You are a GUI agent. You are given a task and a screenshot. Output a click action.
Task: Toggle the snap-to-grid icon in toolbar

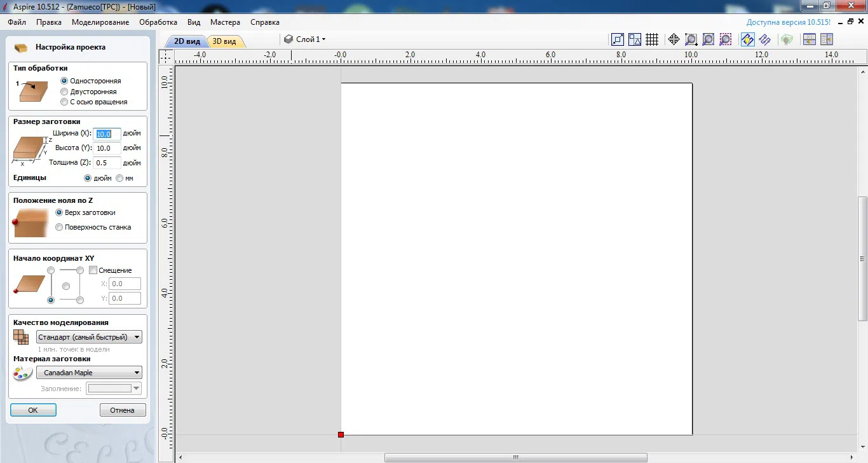[652, 39]
